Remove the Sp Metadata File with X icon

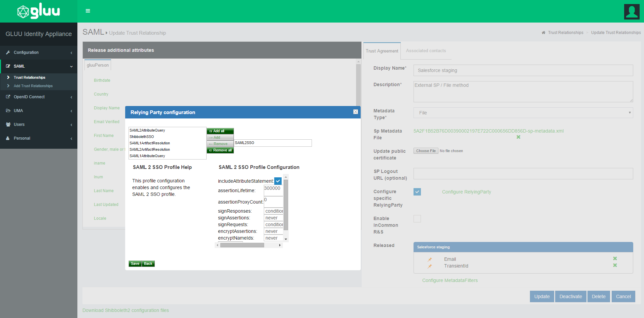pos(518,137)
